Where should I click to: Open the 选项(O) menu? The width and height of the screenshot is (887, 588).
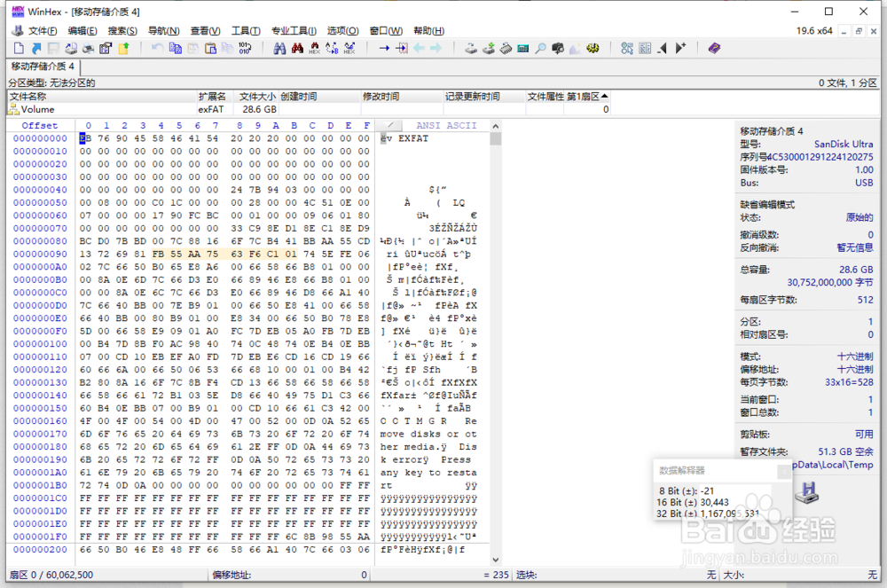[x=342, y=30]
